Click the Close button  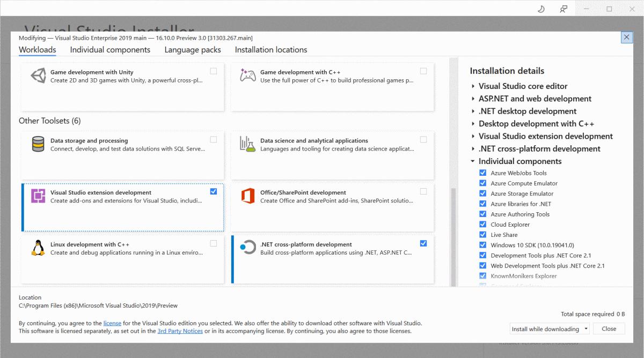click(609, 329)
